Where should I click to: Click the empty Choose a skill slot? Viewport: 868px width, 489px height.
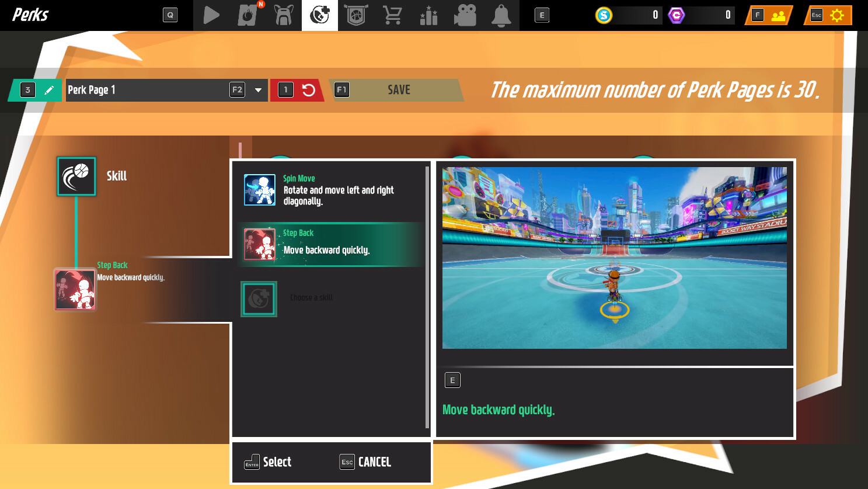[259, 299]
